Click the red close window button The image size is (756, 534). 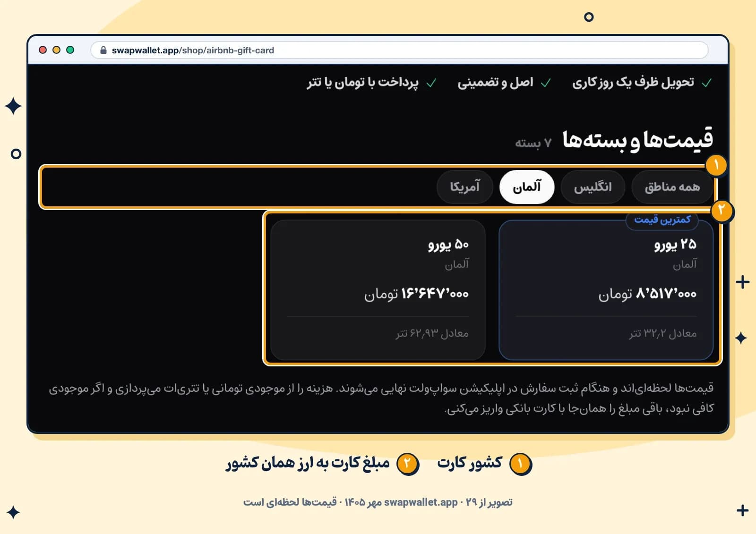(x=43, y=50)
